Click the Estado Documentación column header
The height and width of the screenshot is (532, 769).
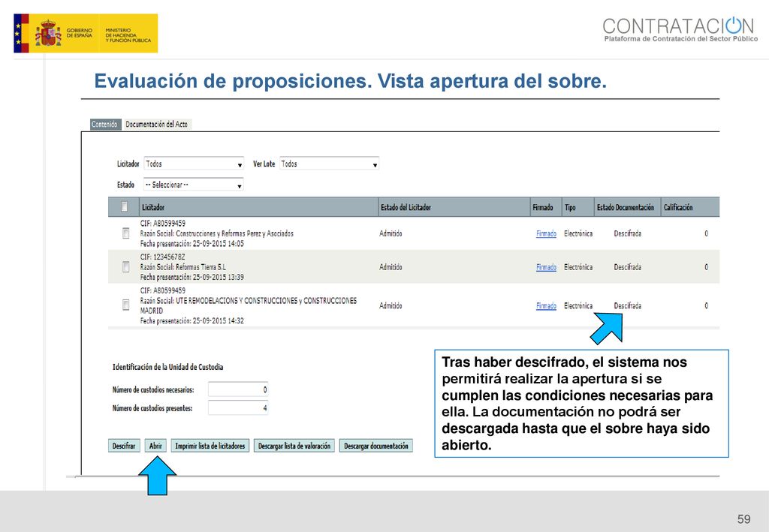coord(626,207)
